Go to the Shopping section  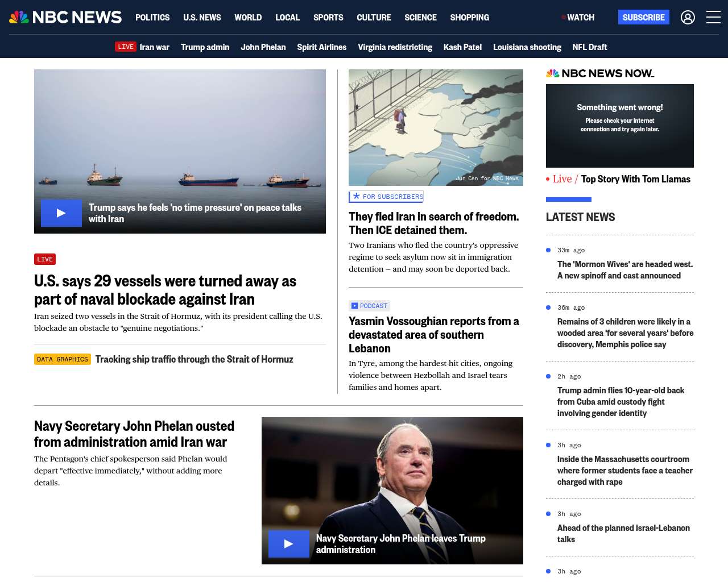click(469, 18)
